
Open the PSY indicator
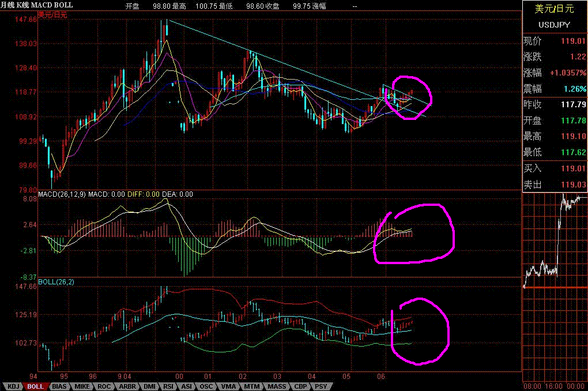[322, 386]
